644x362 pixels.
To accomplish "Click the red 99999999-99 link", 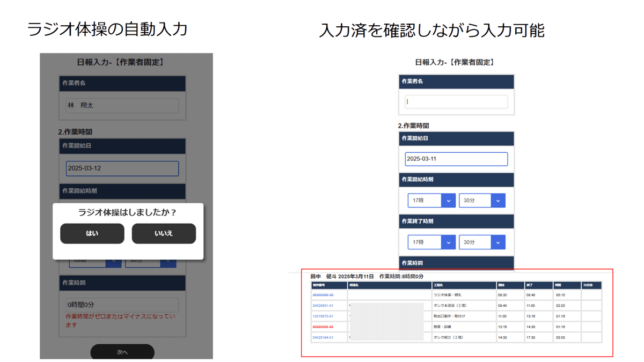I will 323,327.
